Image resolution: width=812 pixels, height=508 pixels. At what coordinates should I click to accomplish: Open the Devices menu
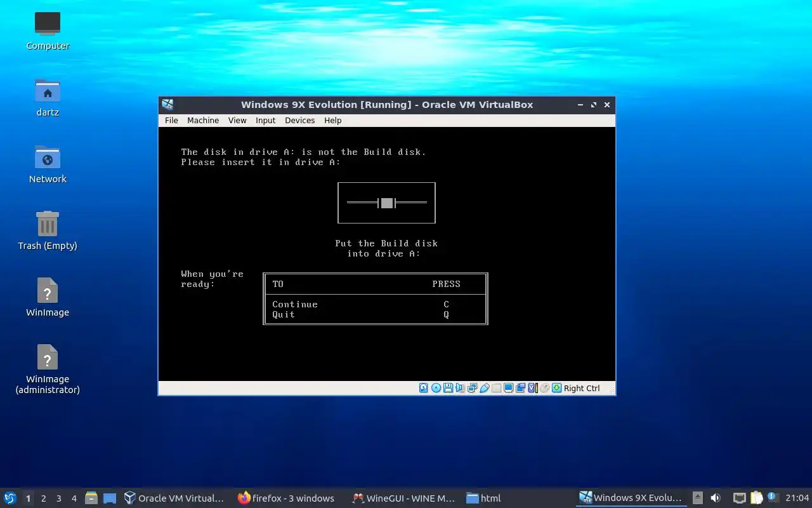tap(300, 121)
